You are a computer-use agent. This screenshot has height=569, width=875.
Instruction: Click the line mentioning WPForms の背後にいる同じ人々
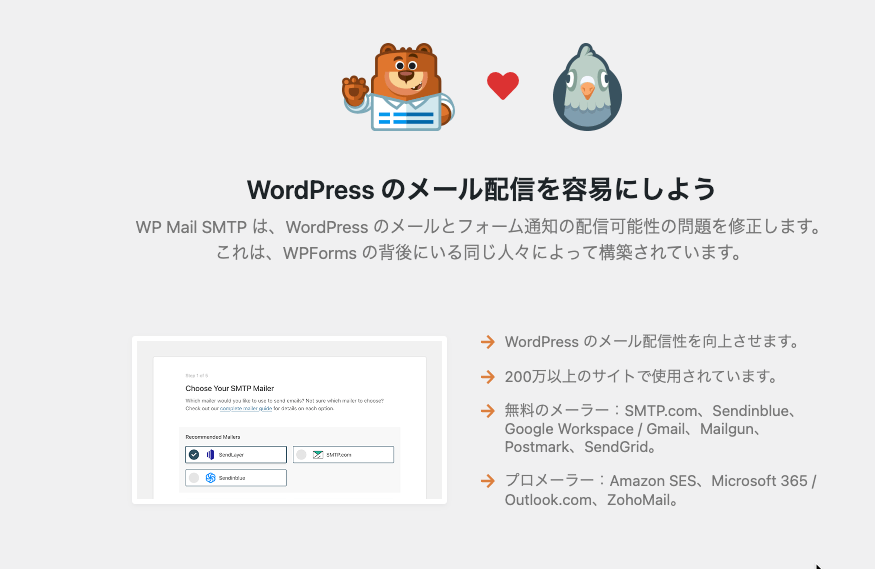[x=479, y=253]
